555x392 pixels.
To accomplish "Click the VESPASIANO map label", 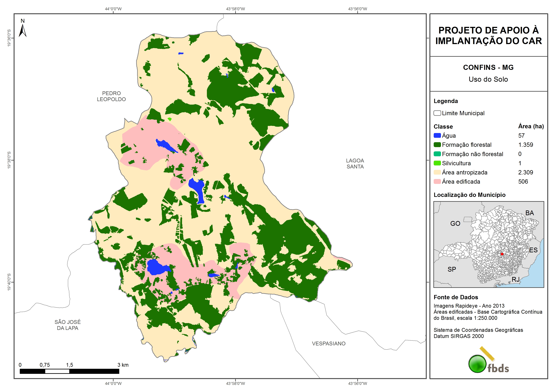I will [x=329, y=343].
